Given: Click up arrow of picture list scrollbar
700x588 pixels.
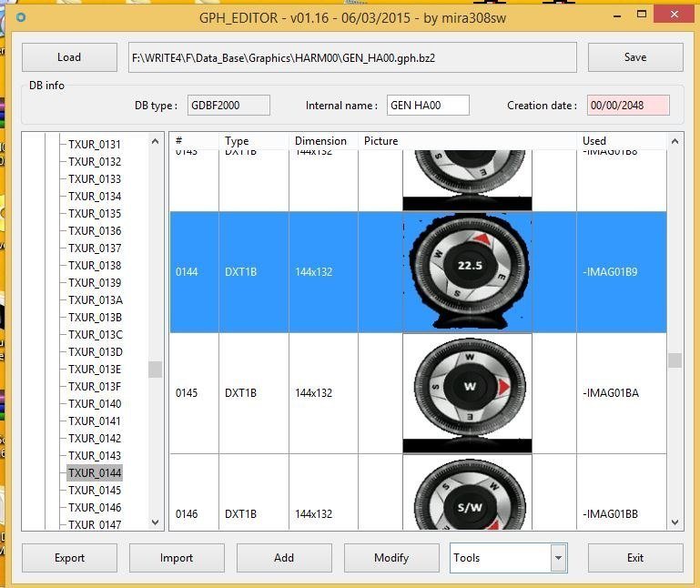Looking at the screenshot, I should 675,141.
